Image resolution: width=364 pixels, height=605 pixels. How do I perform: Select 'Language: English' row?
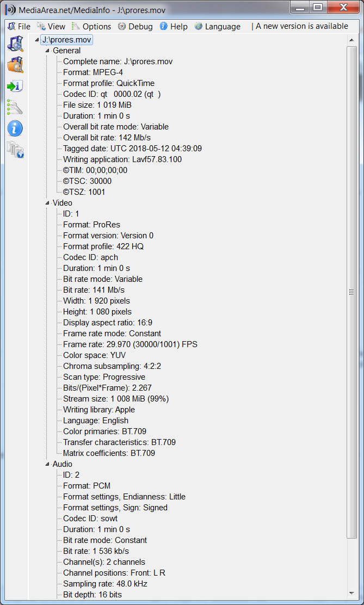(96, 421)
